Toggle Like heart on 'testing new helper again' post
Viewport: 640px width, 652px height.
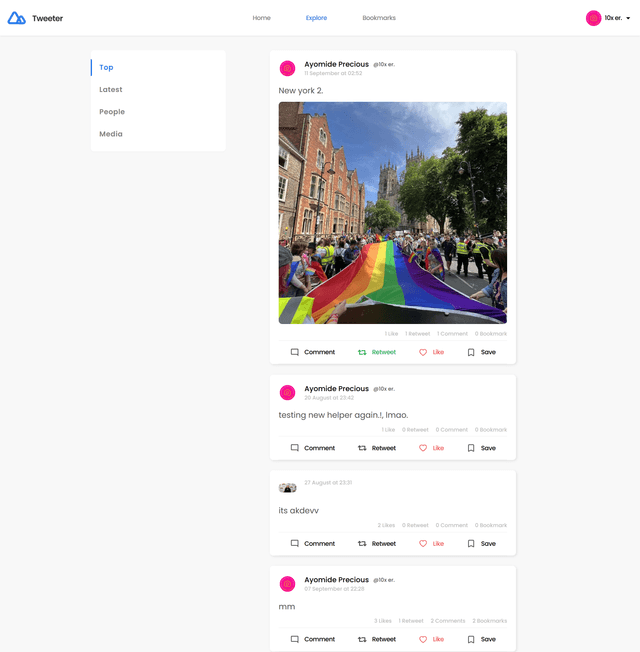[x=423, y=448]
